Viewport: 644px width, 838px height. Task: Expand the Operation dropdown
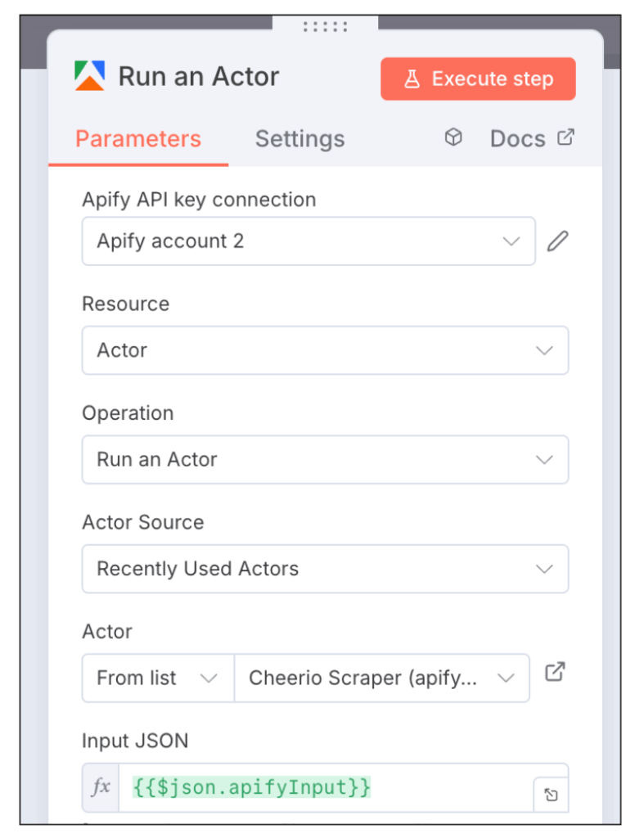pyautogui.click(x=325, y=459)
